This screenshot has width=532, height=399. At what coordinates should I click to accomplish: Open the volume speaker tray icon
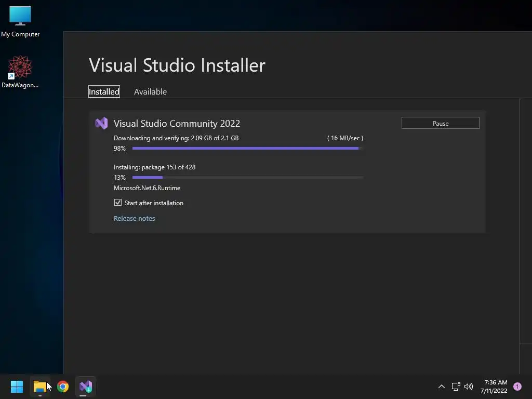tap(469, 387)
